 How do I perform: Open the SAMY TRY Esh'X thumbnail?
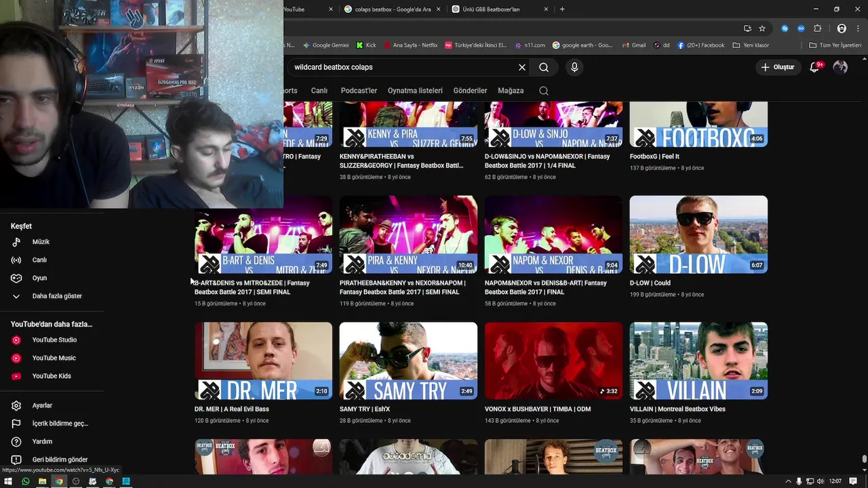point(408,361)
